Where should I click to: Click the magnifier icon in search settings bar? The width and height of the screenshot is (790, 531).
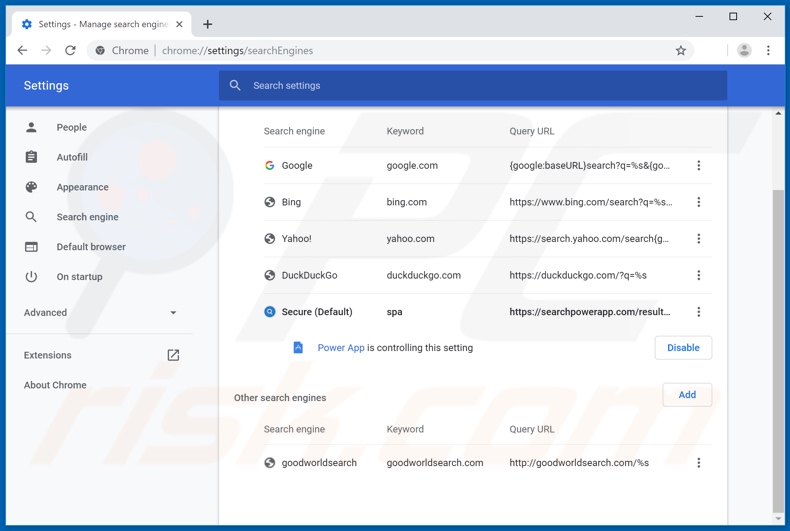tap(235, 85)
